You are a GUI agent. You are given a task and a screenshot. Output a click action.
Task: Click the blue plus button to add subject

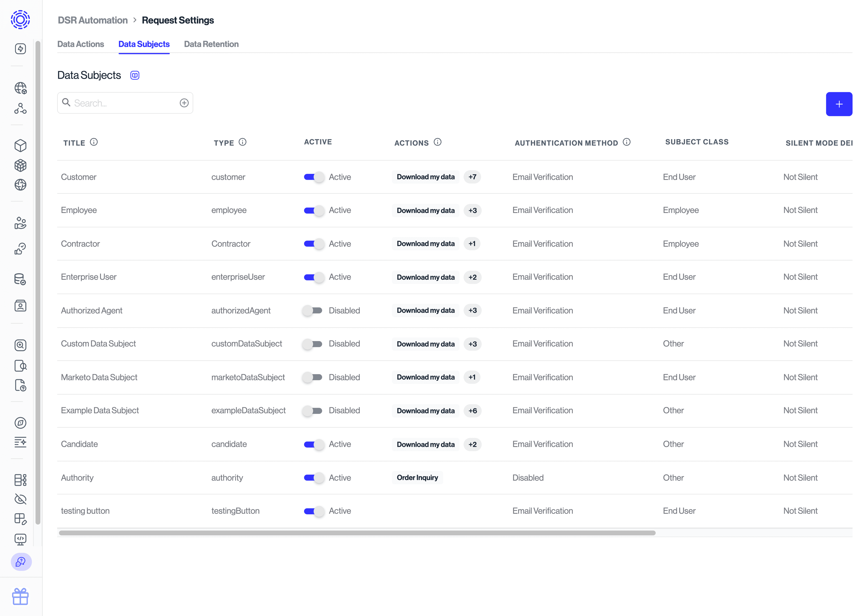839,104
